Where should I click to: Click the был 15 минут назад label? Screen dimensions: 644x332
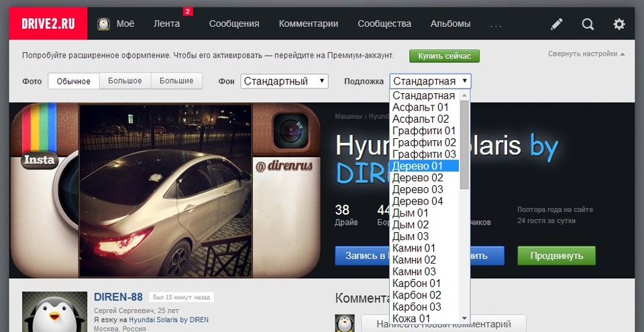tap(181, 297)
